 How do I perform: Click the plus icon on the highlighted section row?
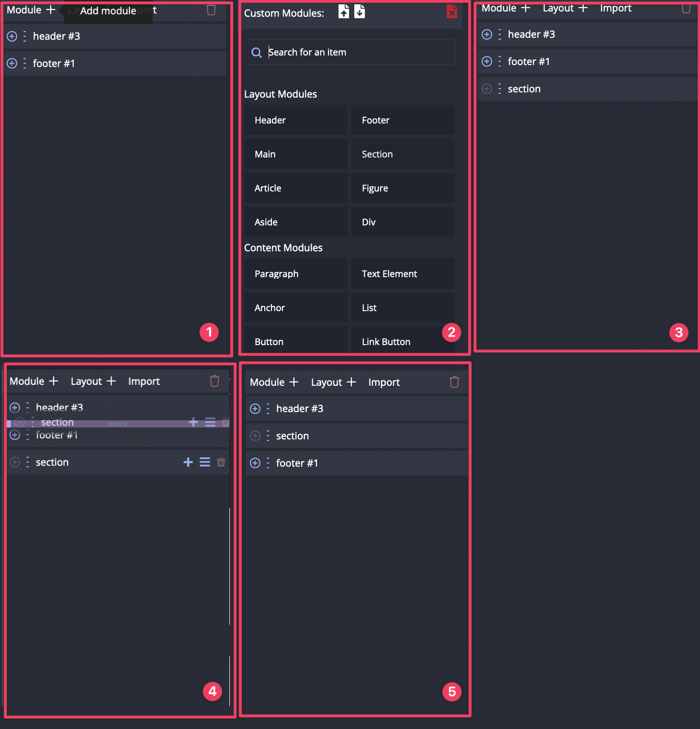193,423
